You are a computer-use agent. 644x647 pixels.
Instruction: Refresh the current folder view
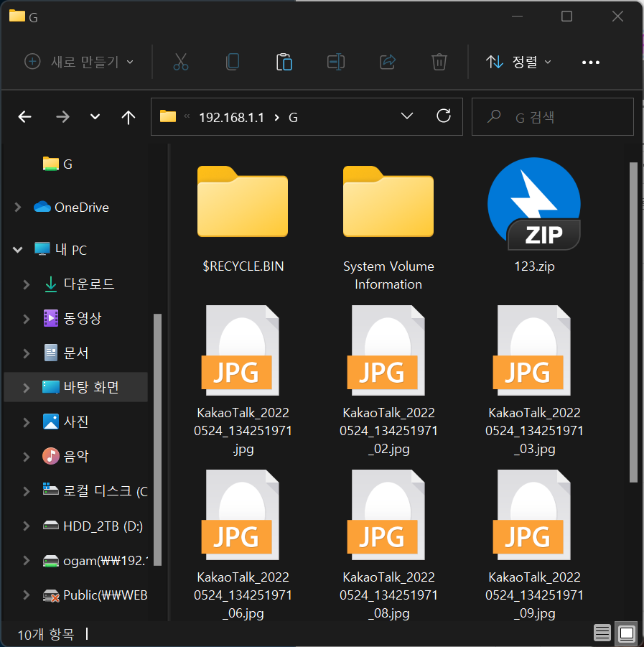pos(444,116)
